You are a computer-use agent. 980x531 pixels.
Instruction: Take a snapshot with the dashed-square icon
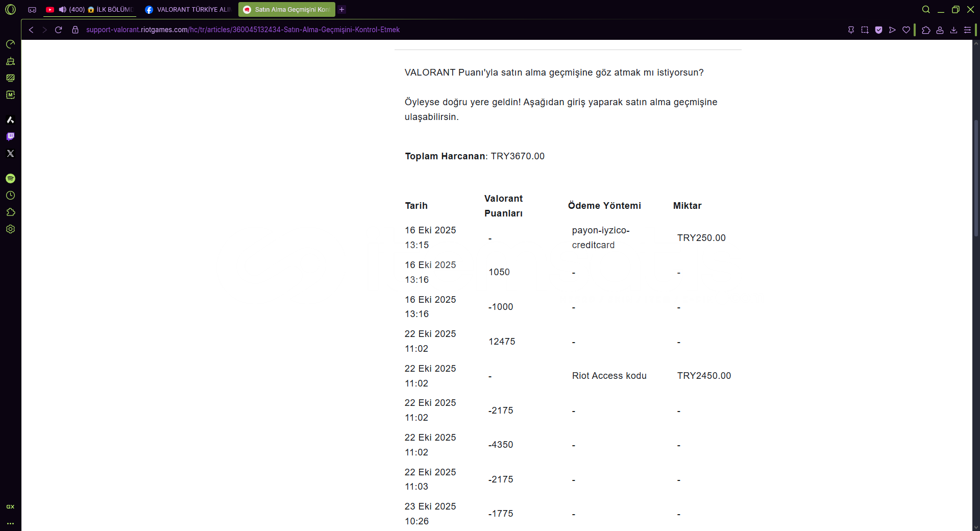[865, 30]
